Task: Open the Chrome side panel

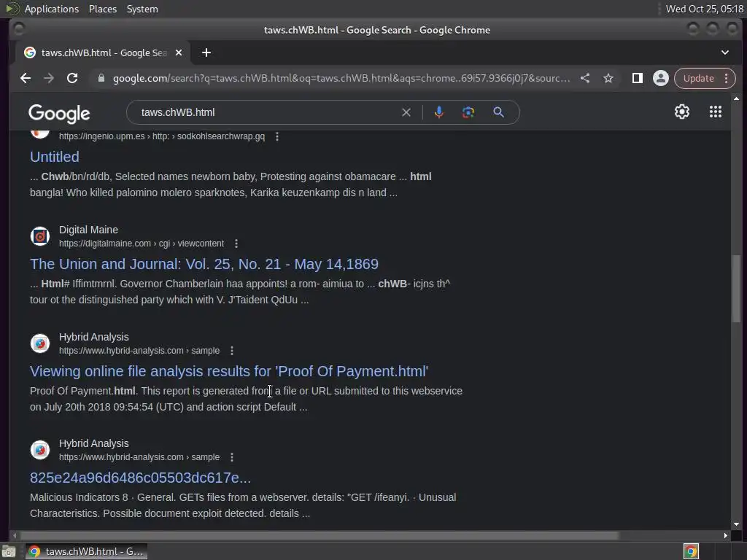Action: pyautogui.click(x=638, y=78)
